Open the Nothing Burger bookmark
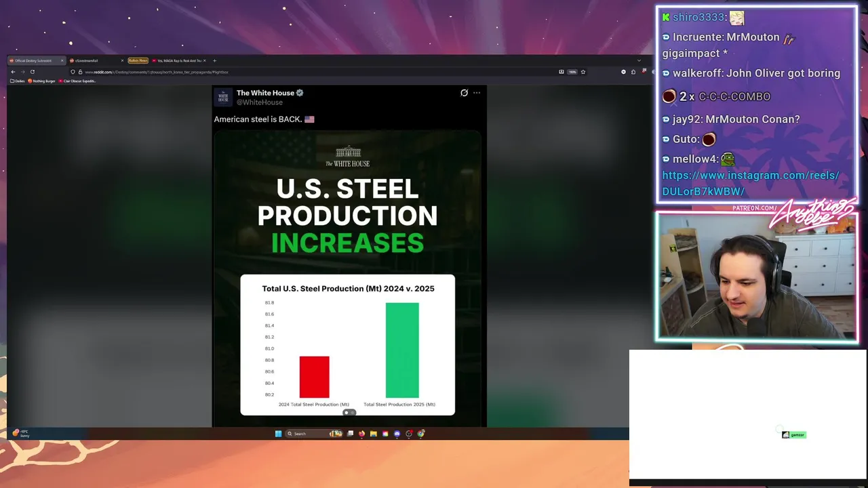 point(41,81)
